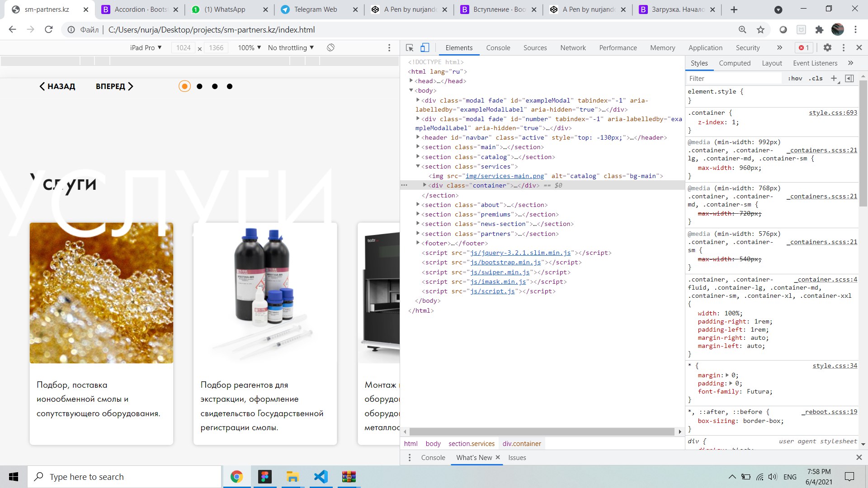This screenshot has height=488, width=868.
Task: Switch to the Layout tab
Action: [771, 63]
